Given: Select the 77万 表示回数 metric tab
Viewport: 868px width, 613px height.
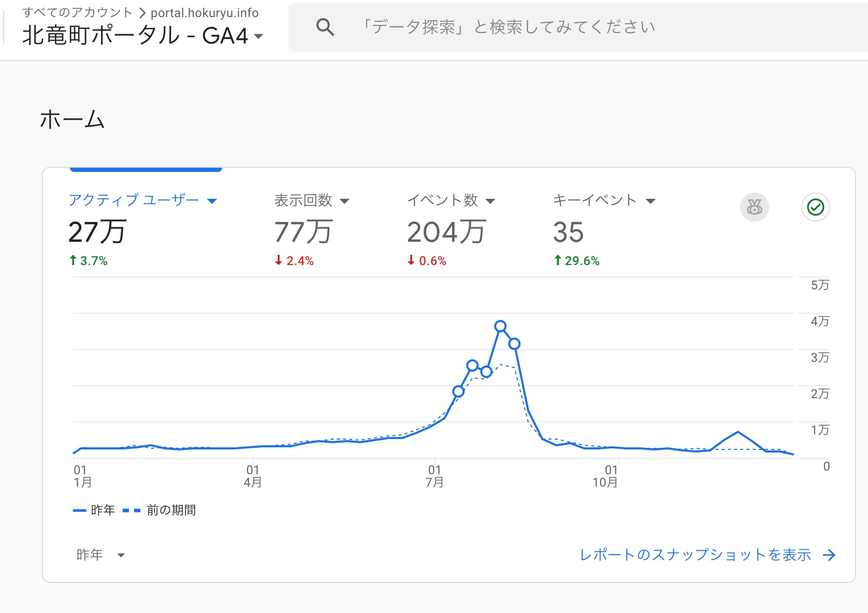Looking at the screenshot, I should tap(303, 232).
